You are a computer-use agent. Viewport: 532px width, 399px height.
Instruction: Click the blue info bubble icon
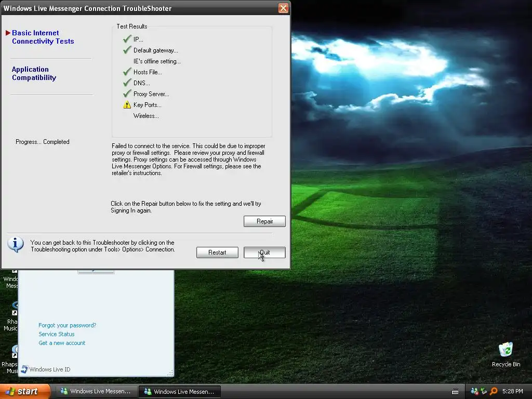[x=16, y=245]
